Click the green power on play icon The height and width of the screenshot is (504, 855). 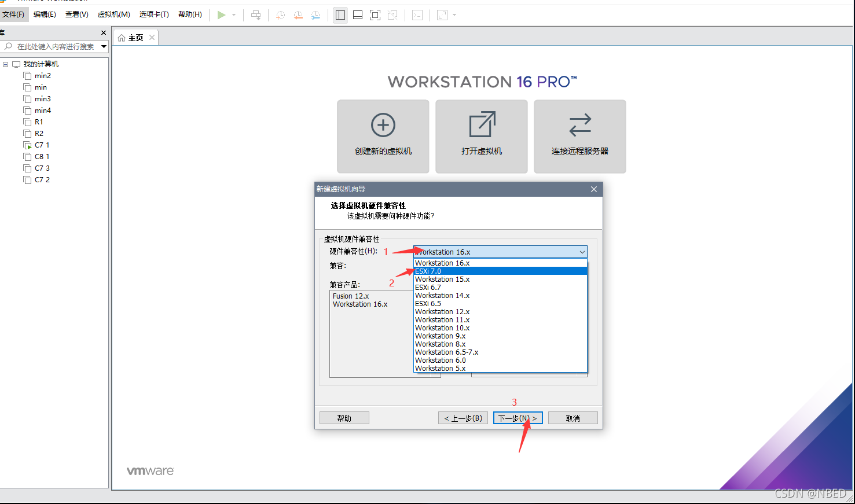click(221, 15)
